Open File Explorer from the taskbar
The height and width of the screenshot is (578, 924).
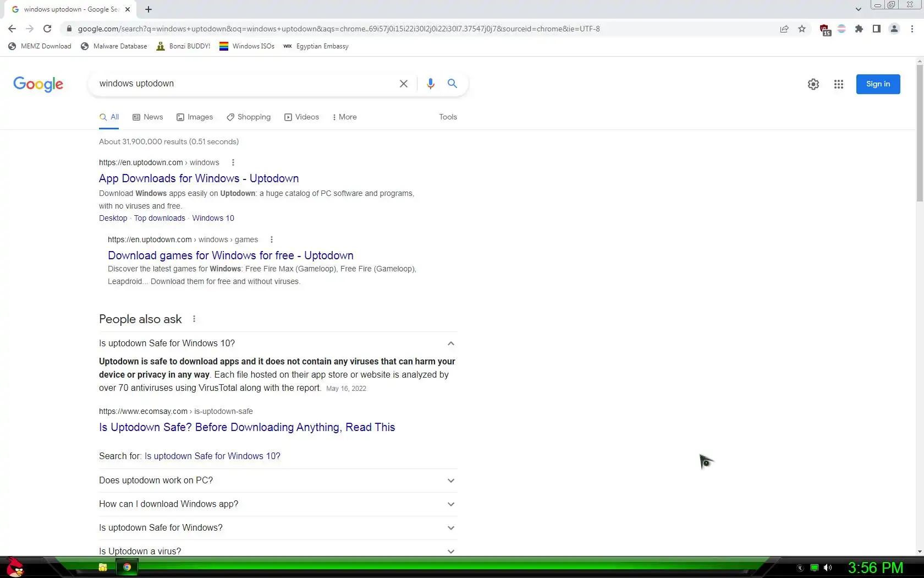tap(103, 568)
